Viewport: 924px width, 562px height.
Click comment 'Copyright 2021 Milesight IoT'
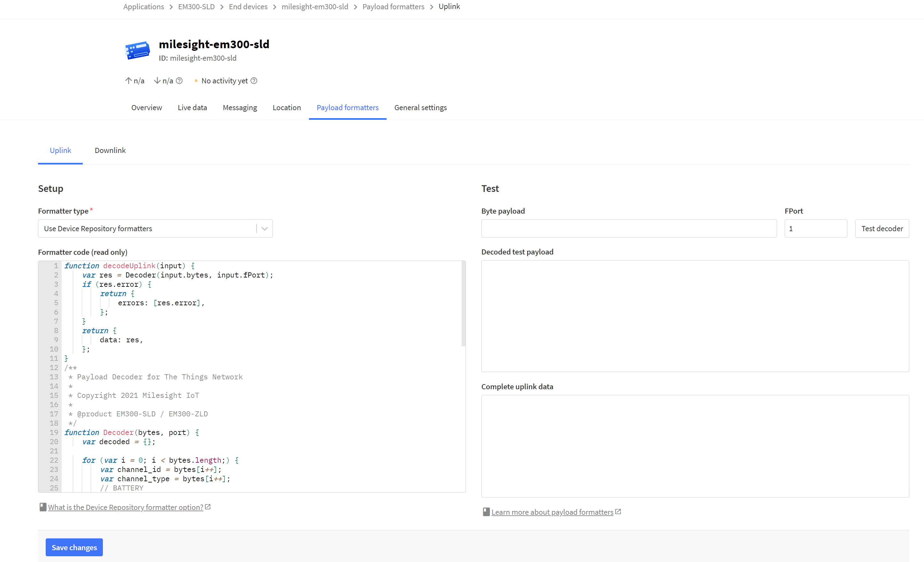[x=138, y=395]
